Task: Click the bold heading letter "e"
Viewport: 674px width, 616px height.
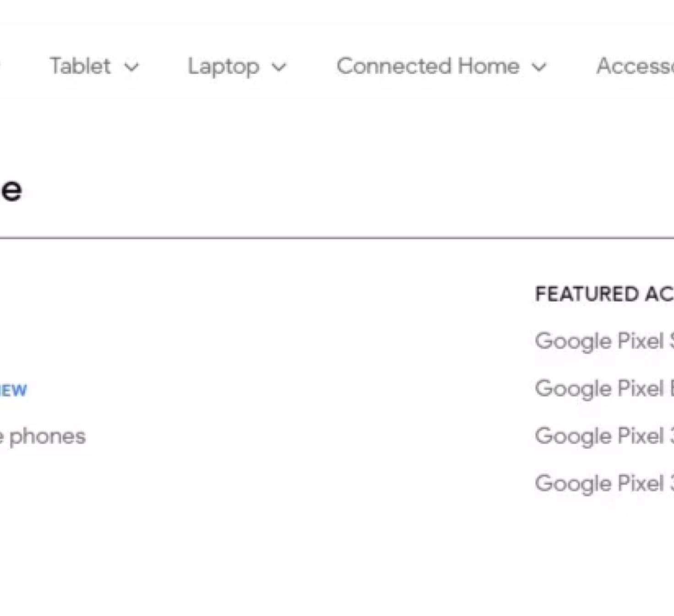Action: (11, 191)
